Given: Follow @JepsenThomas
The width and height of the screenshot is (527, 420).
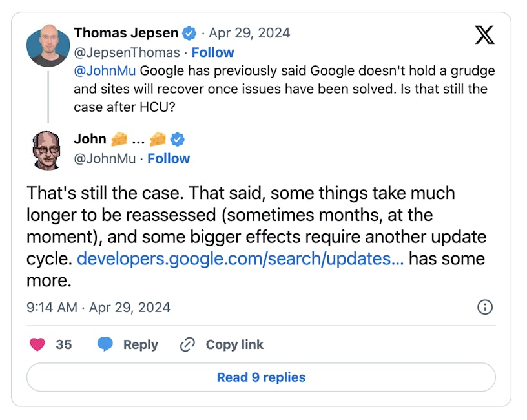Looking at the screenshot, I should [212, 52].
